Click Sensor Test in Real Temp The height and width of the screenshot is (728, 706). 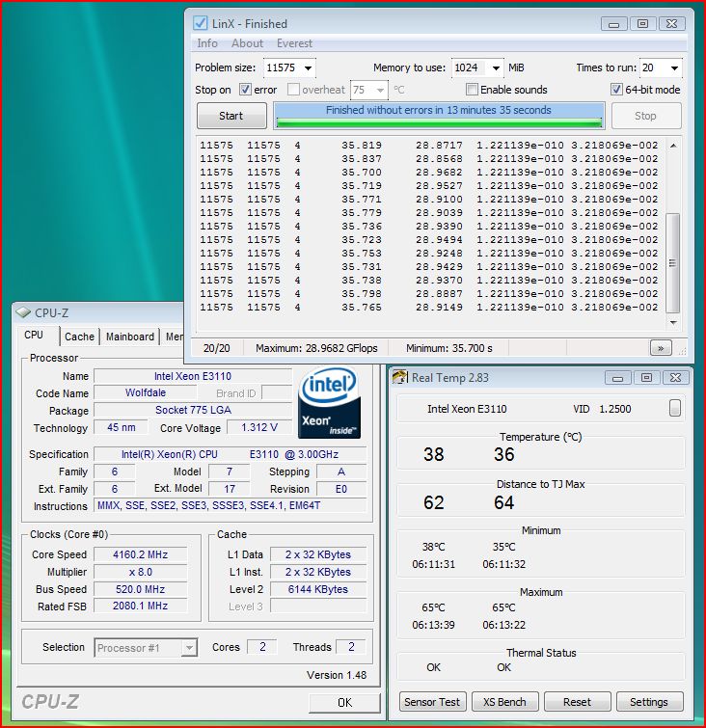point(432,702)
